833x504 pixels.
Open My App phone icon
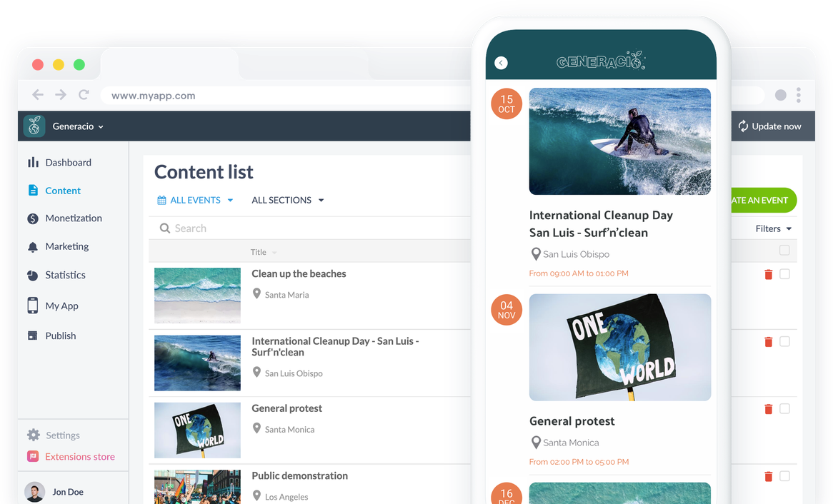[33, 306]
